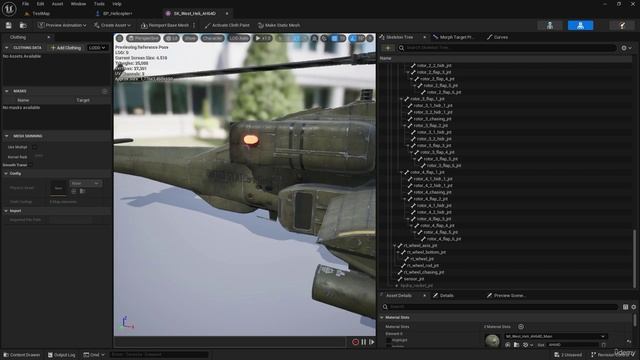Collapse rotor_3_flap_1_jnt tree node

click(401, 99)
